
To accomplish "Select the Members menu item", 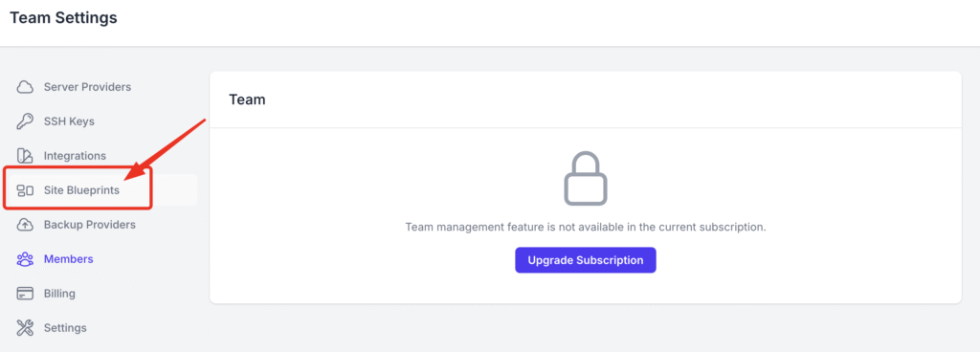I will tap(68, 259).
